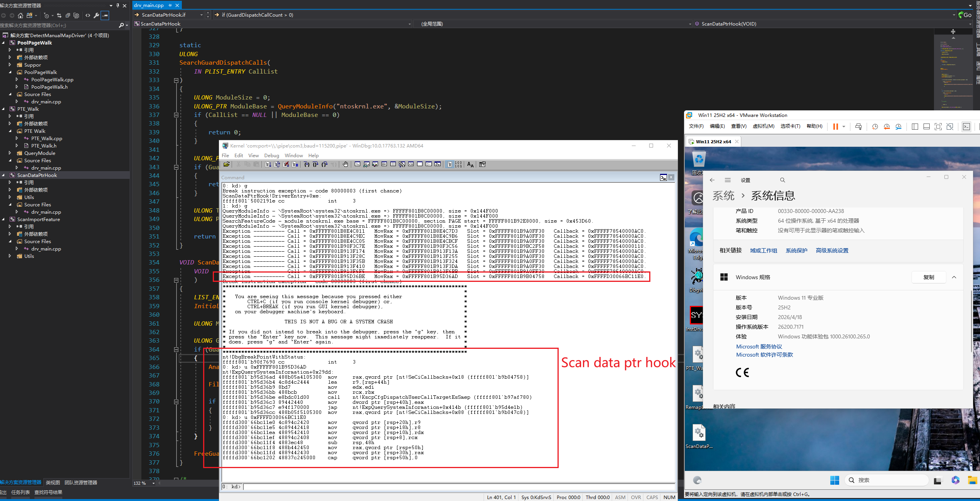
Task: Click the Sync with Active Document arrows icon
Action: (x=59, y=15)
